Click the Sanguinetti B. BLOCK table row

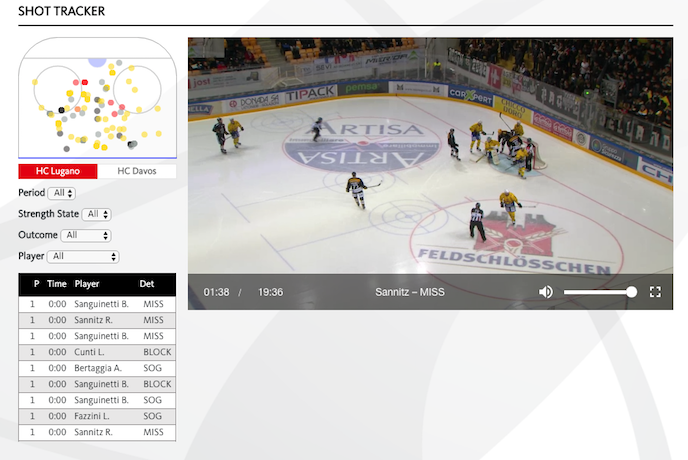click(x=97, y=384)
